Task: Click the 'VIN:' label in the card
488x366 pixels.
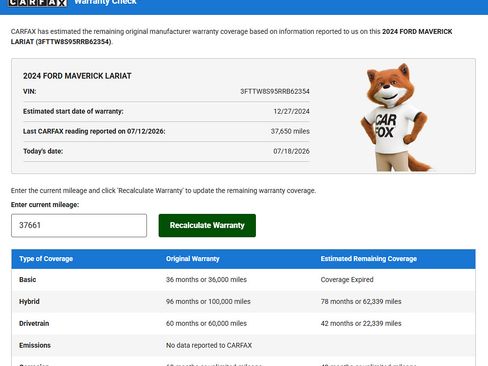Action: [x=30, y=91]
